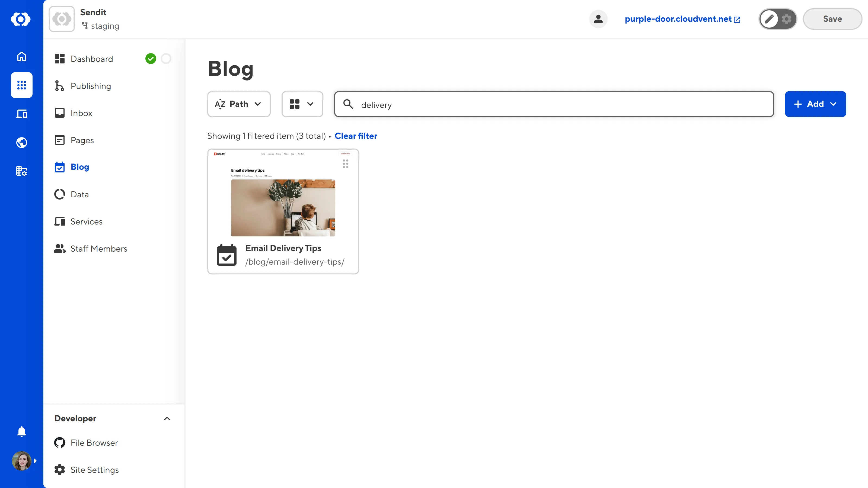The image size is (868, 488).
Task: Click the CloudCannon logo in the blue rail
Action: coord(21,19)
